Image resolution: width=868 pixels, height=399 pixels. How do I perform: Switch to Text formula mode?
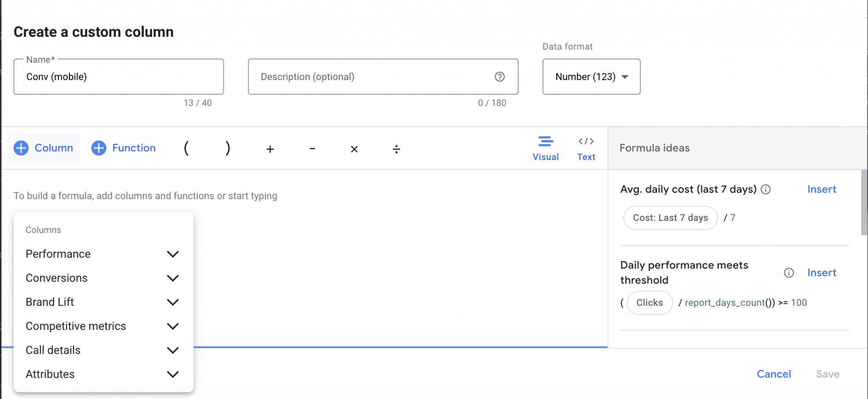tap(586, 148)
